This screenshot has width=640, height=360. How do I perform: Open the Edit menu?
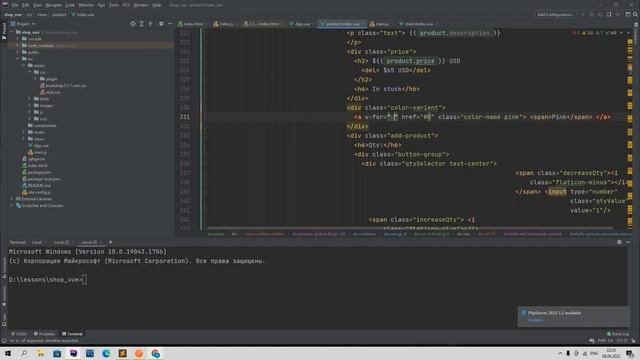[25, 5]
